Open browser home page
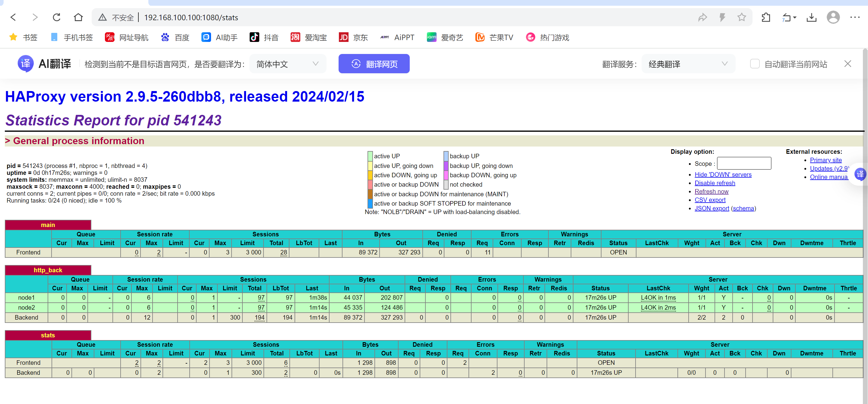 (78, 17)
